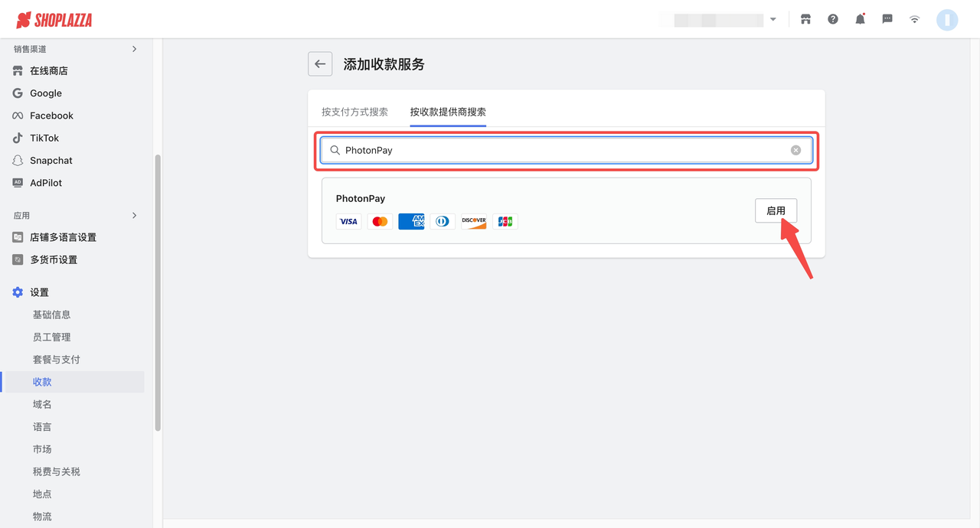Go to TikTok sales channel
This screenshot has height=528, width=980.
44,139
